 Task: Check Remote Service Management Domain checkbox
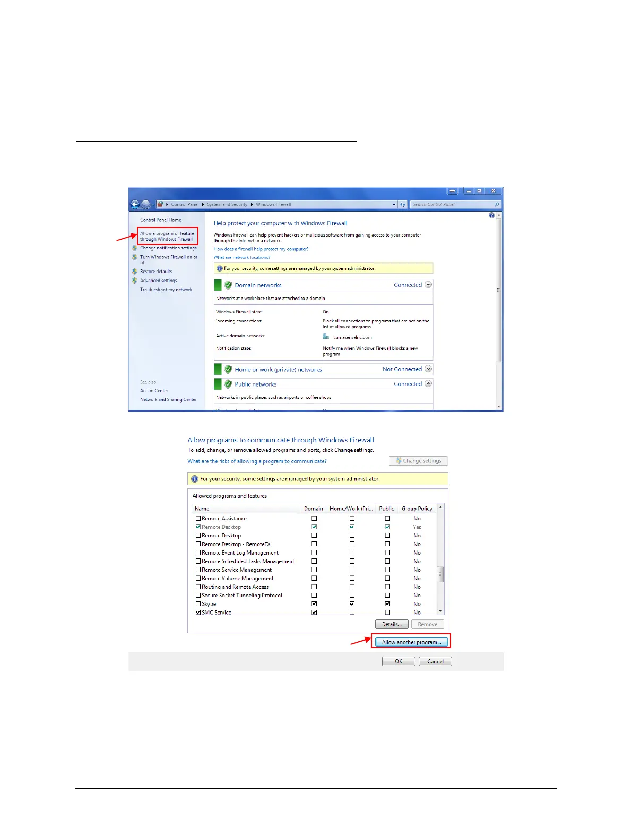point(314,570)
